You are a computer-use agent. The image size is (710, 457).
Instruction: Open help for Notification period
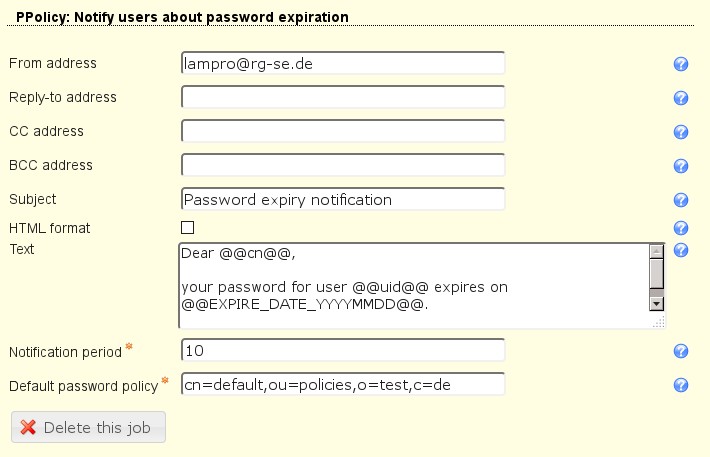tap(681, 351)
